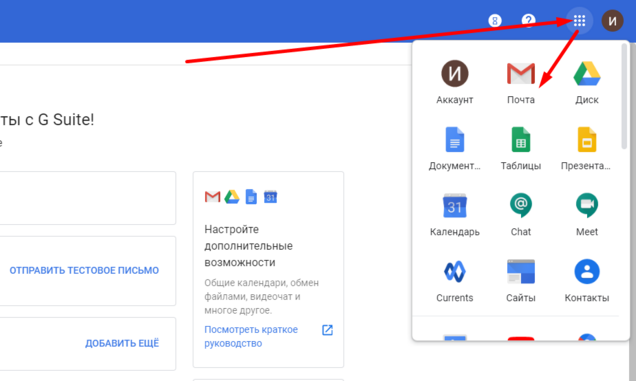Click ДОБАВИТЬ ЕЩЁ
Screen dimensions: 636x381
[x=122, y=343]
